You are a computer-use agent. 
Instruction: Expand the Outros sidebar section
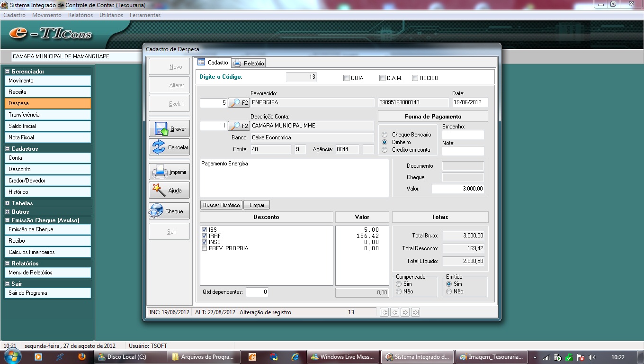click(8, 212)
